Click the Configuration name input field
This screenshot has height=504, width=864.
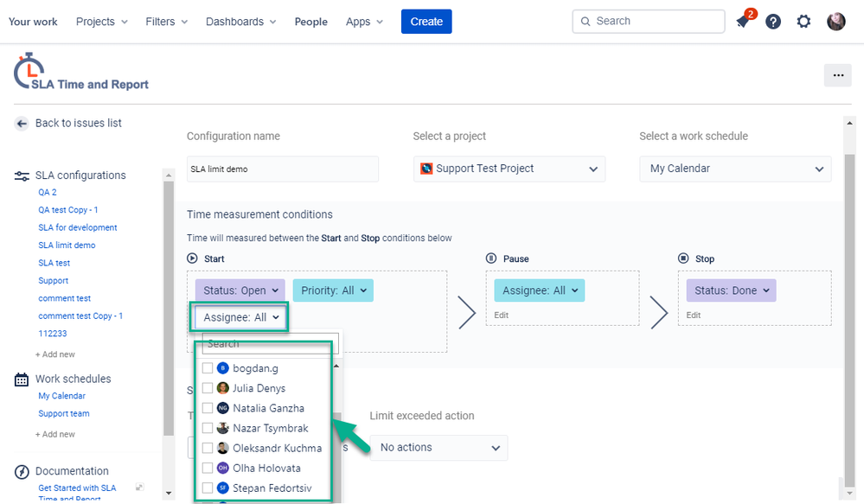tap(283, 169)
